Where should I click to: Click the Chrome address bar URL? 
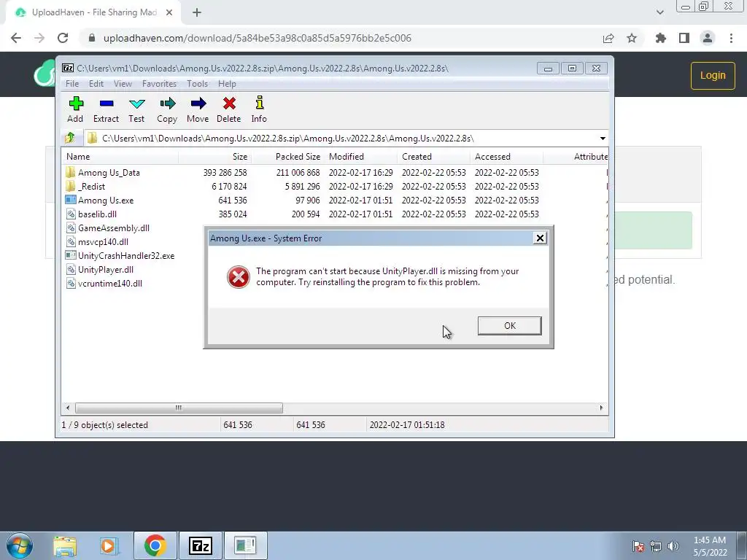[x=258, y=38]
